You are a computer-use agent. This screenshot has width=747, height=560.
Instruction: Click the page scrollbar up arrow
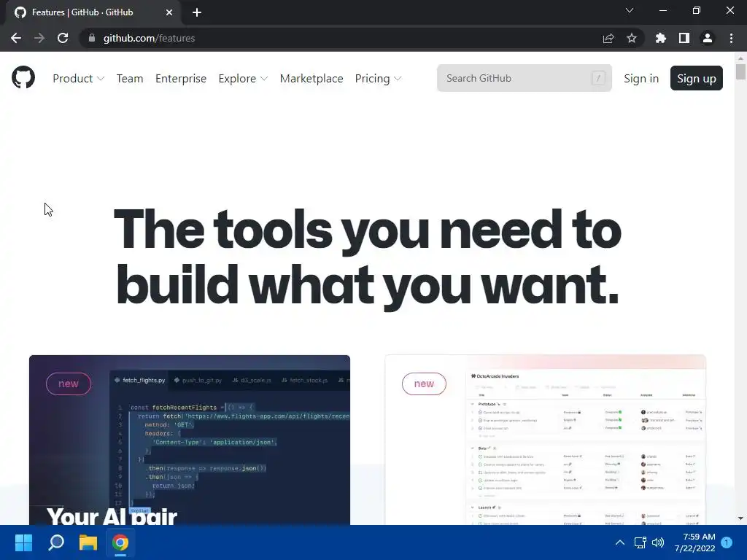[x=740, y=58]
